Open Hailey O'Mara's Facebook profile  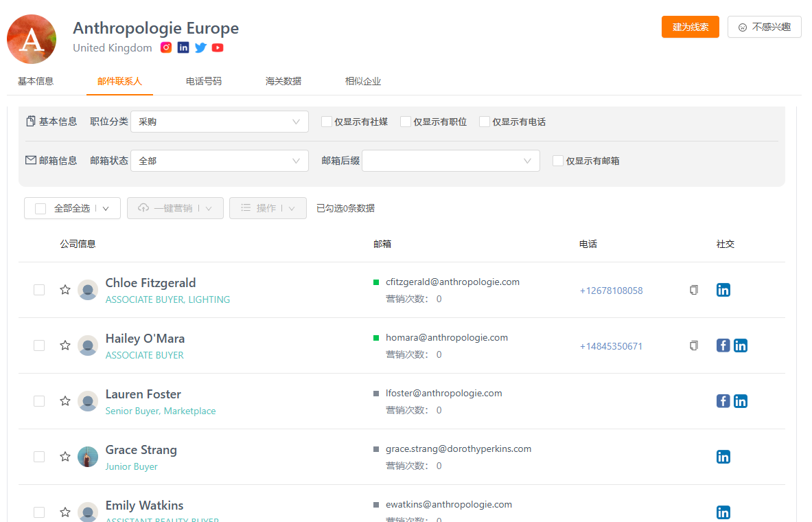point(723,345)
